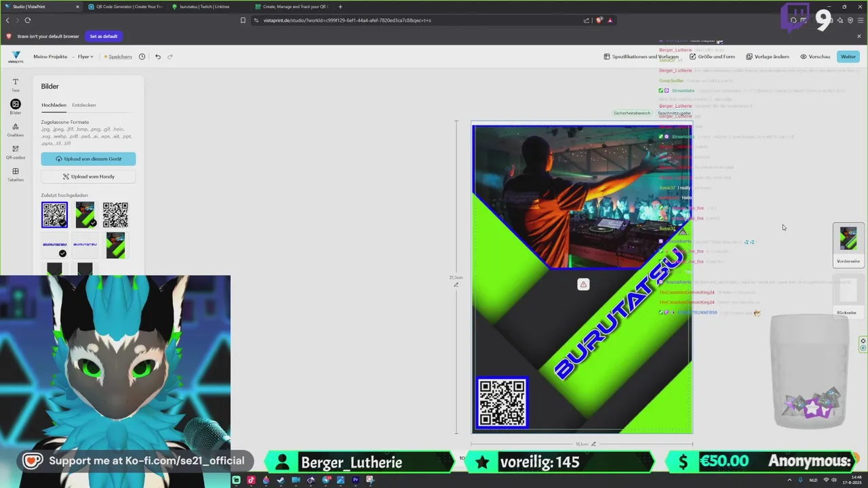Switch to the Hochladen tab
This screenshot has height=488, width=868.
point(54,105)
